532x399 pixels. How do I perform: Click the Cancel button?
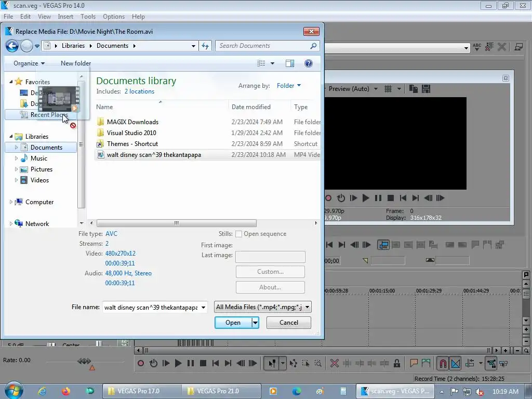point(289,322)
